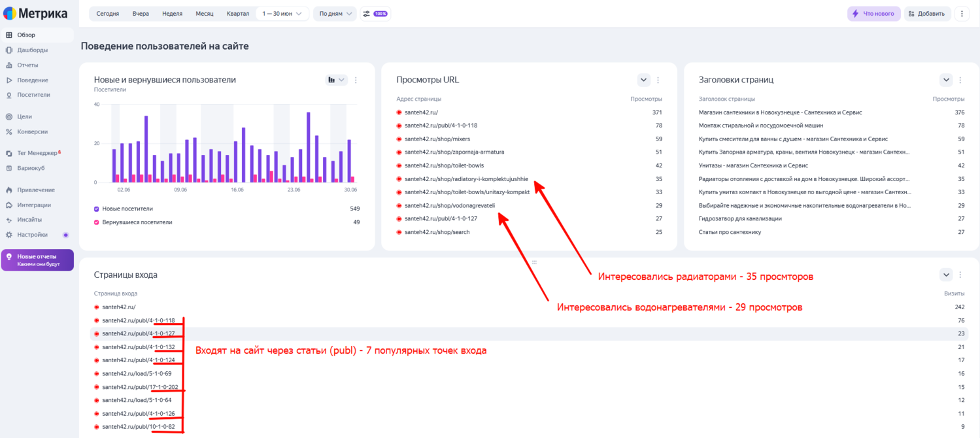Expand Заголовки страниц widget chevron
Image resolution: width=980 pixels, height=438 pixels.
(946, 80)
